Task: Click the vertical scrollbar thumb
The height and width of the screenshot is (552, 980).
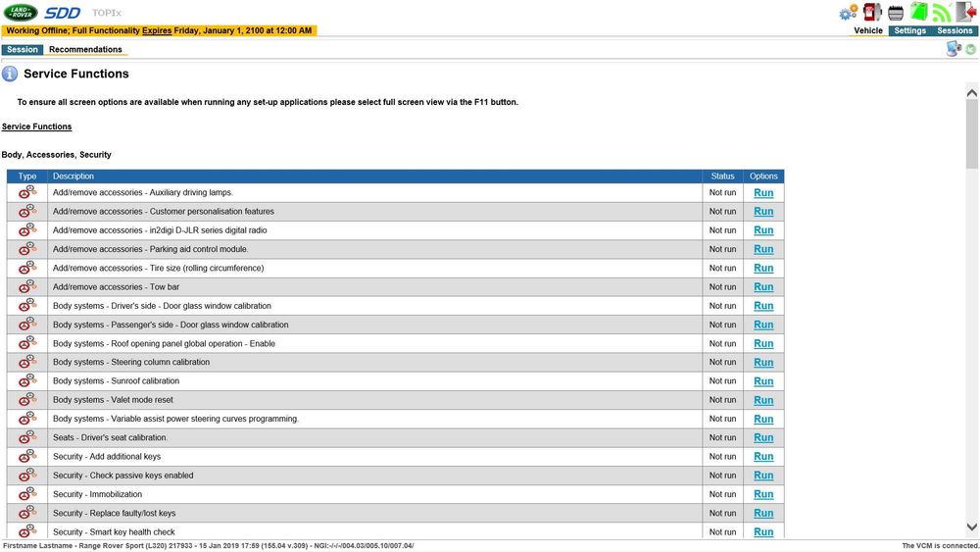Action: click(972, 134)
